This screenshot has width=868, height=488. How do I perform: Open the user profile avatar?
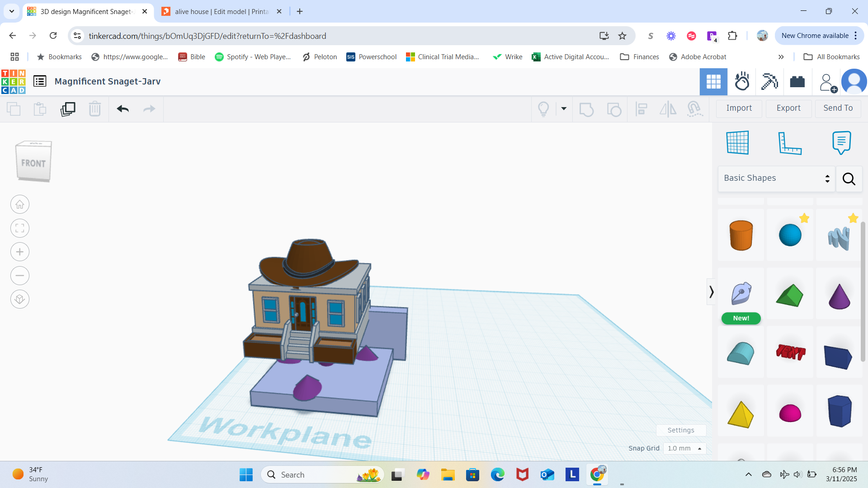click(x=854, y=82)
